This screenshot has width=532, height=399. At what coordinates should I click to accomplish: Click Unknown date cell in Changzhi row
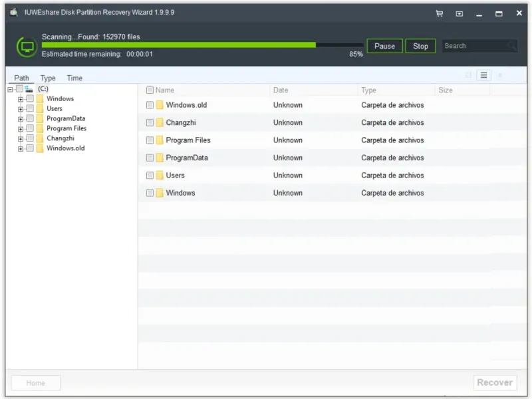288,122
